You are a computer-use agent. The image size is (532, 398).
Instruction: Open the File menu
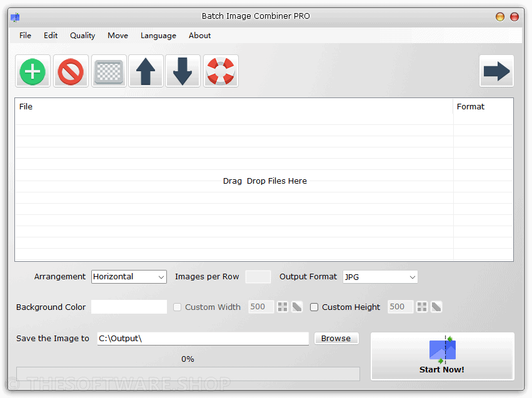coord(25,36)
